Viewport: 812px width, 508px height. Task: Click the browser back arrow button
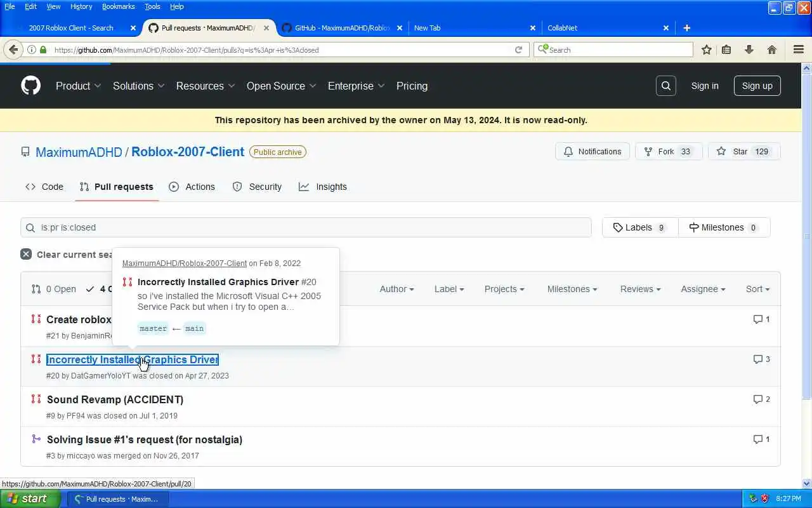tap(13, 50)
